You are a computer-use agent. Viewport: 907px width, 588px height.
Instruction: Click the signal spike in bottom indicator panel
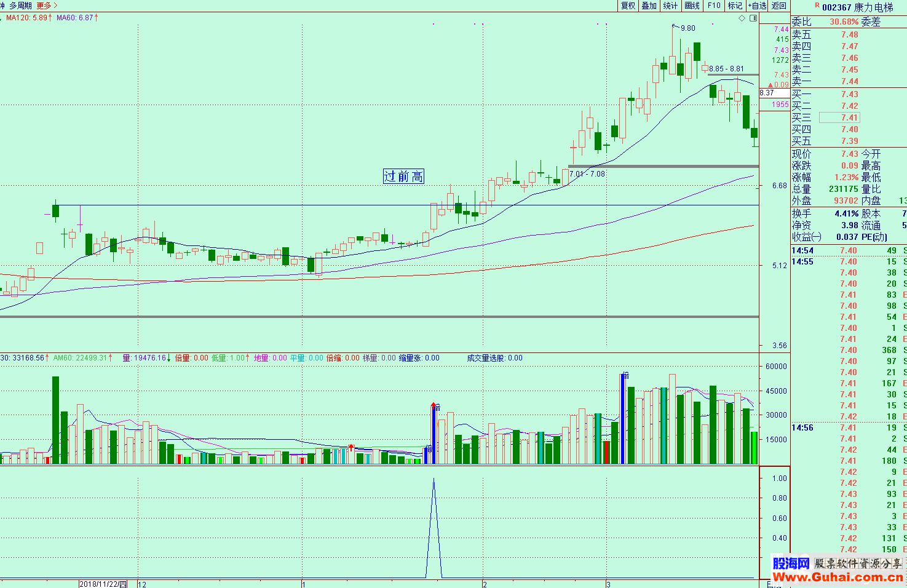pyautogui.click(x=434, y=528)
